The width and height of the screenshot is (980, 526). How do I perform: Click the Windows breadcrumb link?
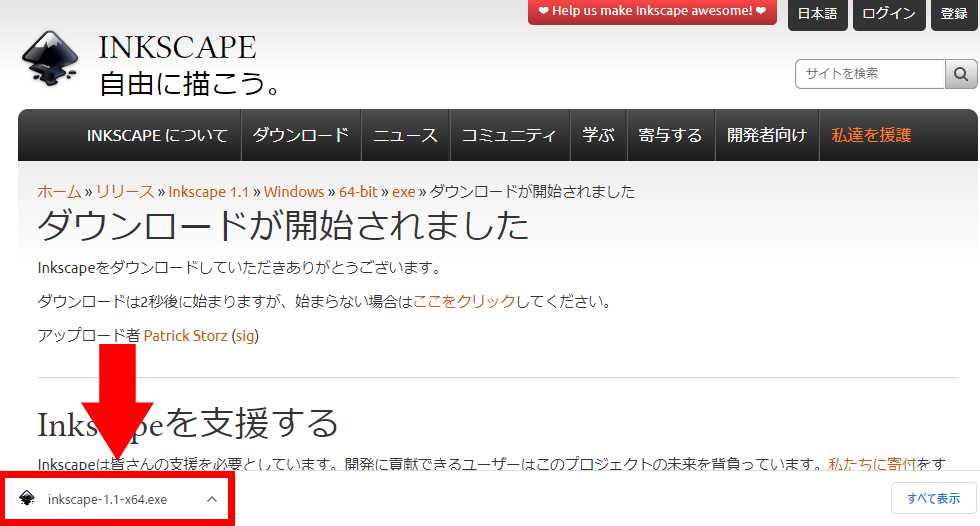point(294,192)
